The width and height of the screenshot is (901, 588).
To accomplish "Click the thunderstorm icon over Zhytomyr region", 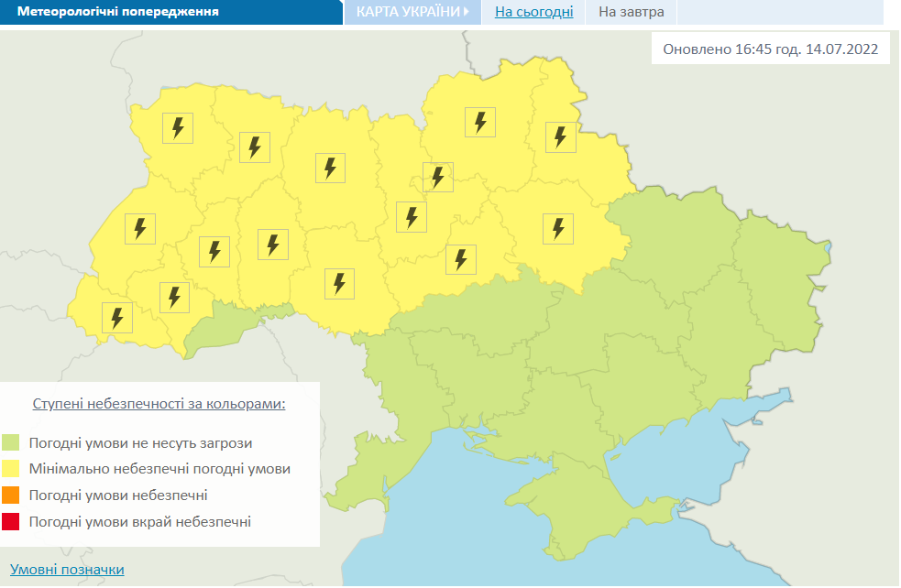I will [329, 168].
